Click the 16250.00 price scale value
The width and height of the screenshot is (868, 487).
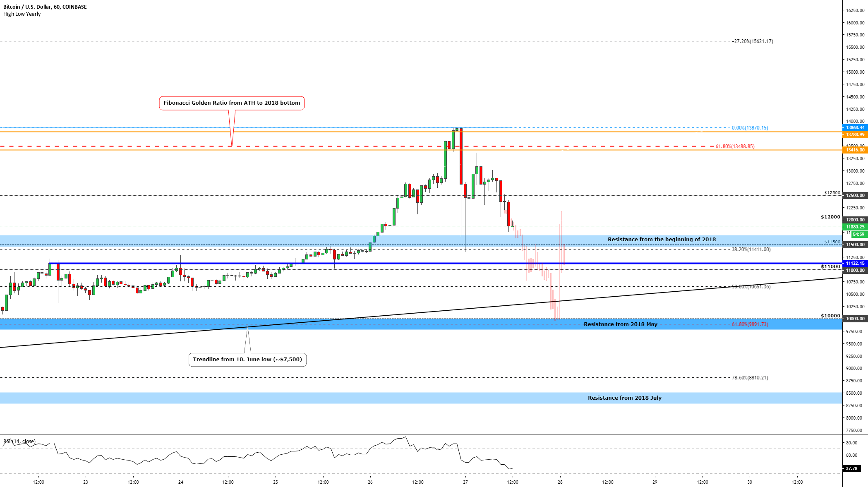[855, 10]
